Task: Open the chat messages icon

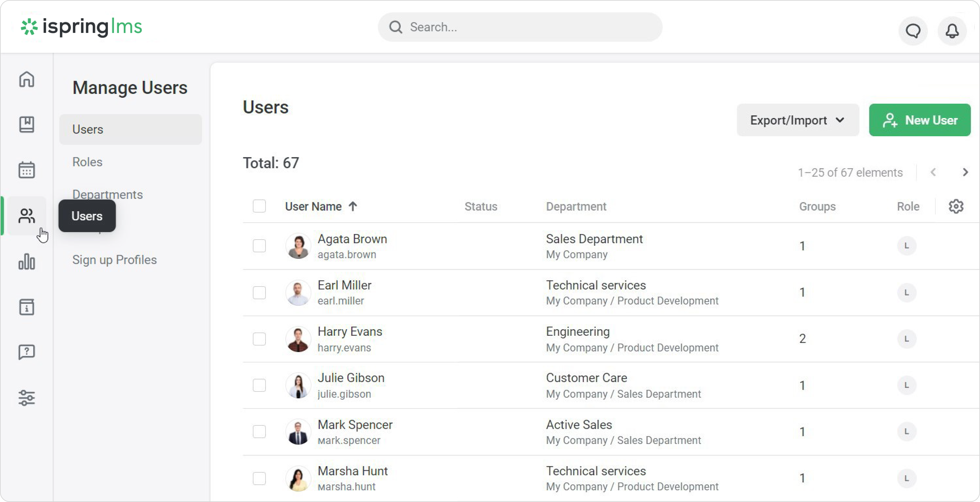Action: tap(913, 31)
